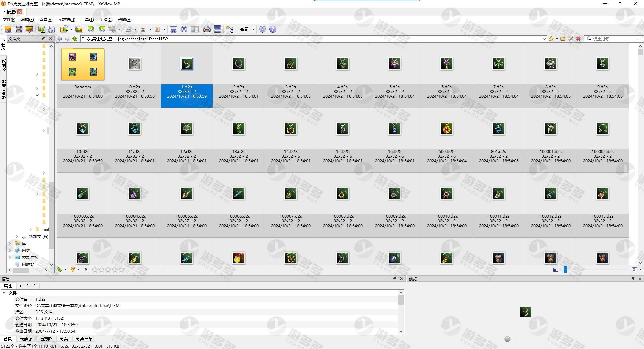The height and width of the screenshot is (349, 644).
Task: Click the batch convert toolbar icon
Action: 42,29
